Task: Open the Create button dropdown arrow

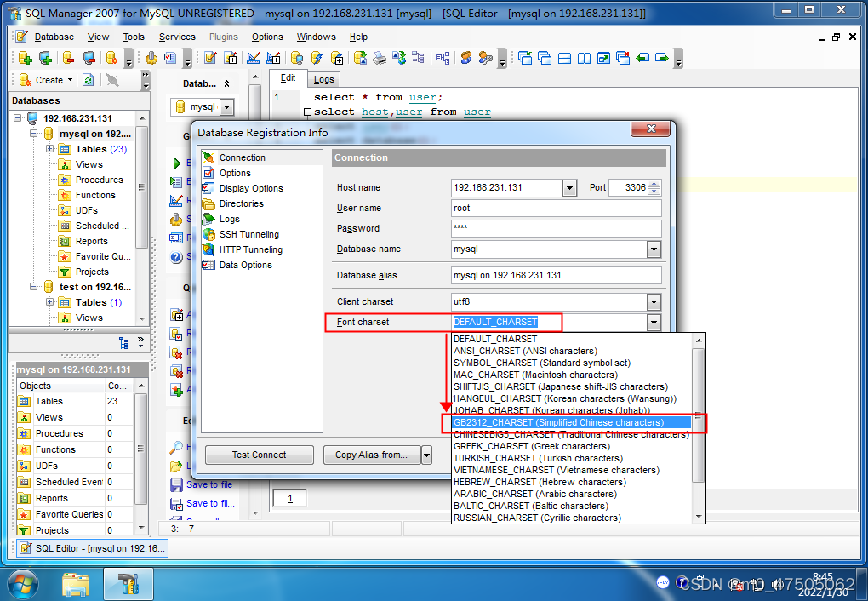Action: coord(71,80)
